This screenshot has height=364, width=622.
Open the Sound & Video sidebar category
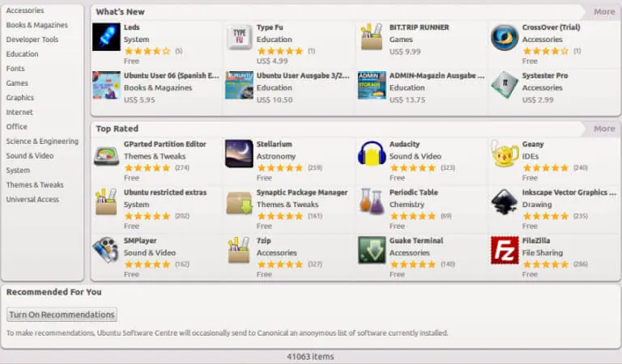(x=30, y=155)
